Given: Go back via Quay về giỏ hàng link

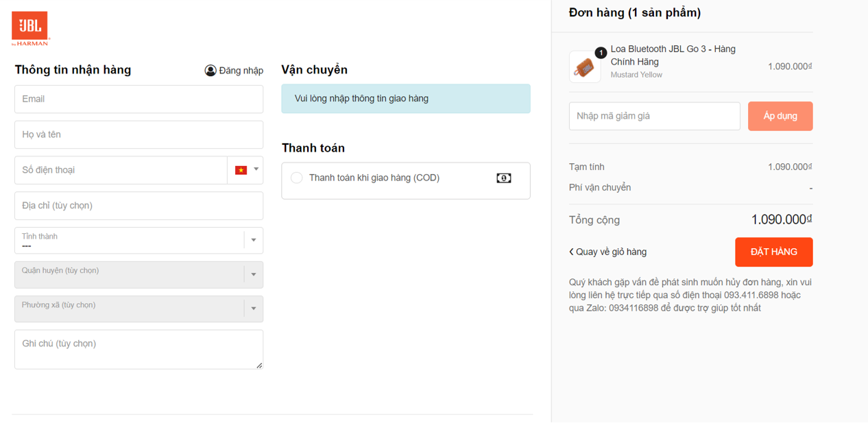Looking at the screenshot, I should pyautogui.click(x=611, y=252).
